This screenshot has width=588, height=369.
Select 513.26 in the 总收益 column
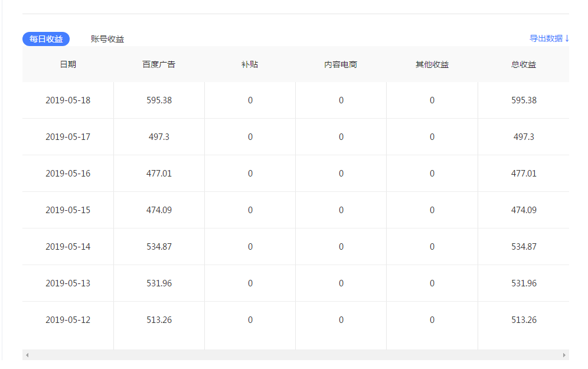coord(524,320)
